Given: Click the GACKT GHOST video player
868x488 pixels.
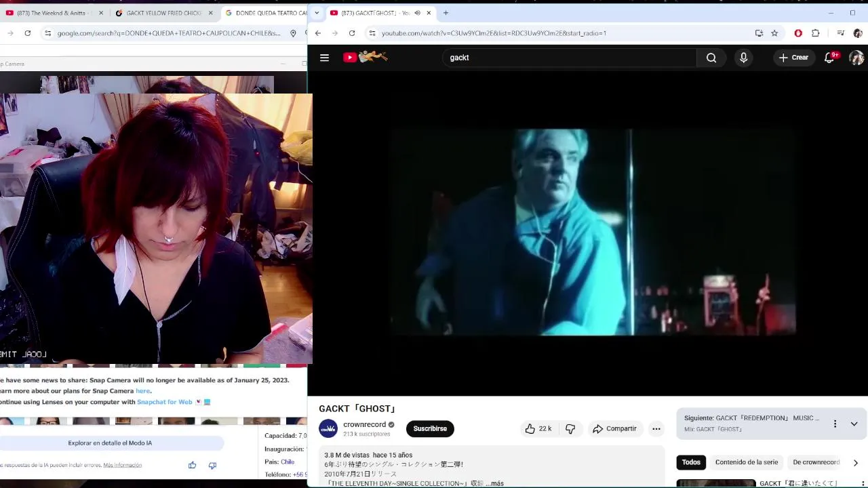Looking at the screenshot, I should [587, 232].
